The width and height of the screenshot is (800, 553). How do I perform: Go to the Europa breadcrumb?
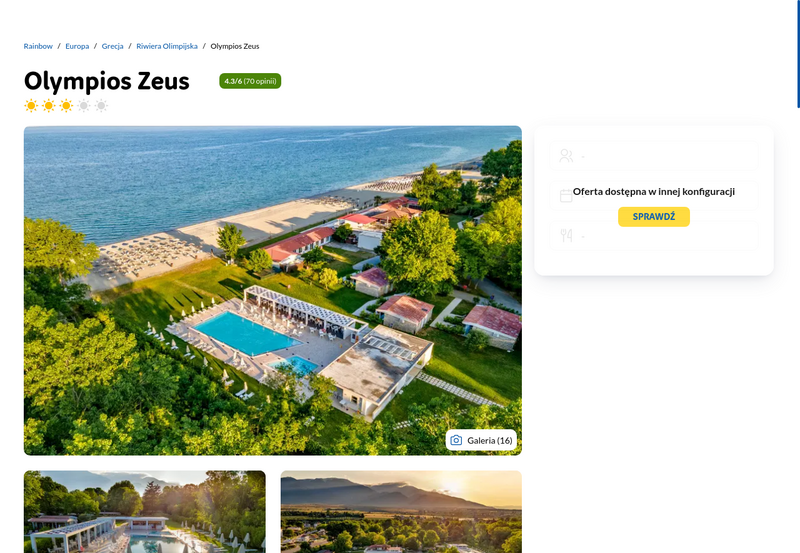[77, 46]
